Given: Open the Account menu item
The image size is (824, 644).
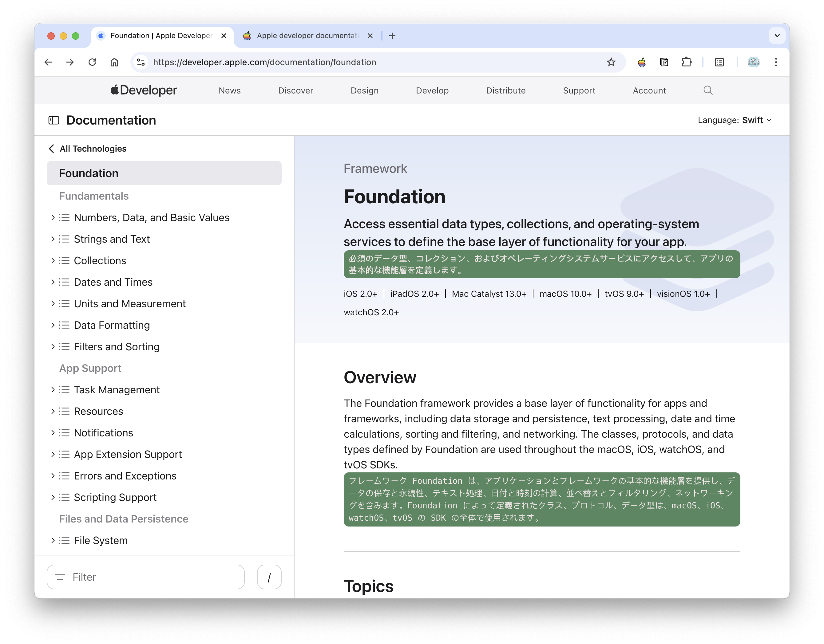Looking at the screenshot, I should tap(649, 91).
